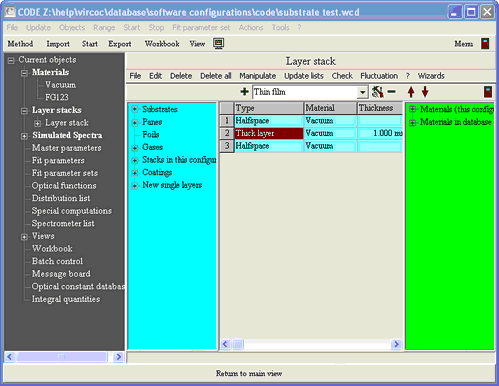Click table scrollbar right arrow
499x386 pixels.
click(396, 344)
